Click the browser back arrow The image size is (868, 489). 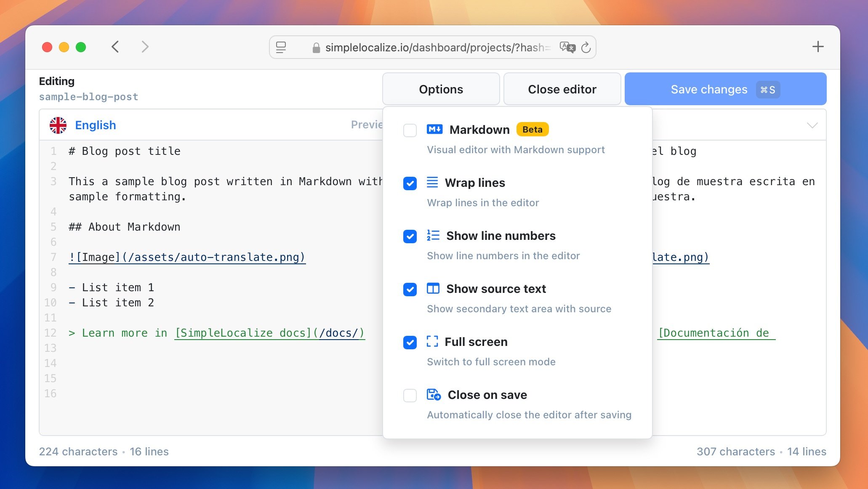(115, 47)
